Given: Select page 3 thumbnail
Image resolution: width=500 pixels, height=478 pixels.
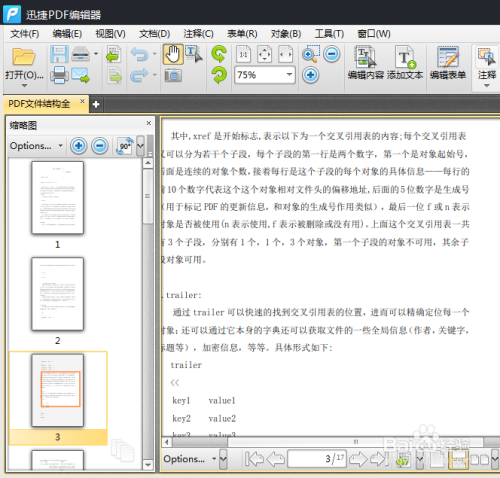Looking at the screenshot, I should [x=58, y=390].
